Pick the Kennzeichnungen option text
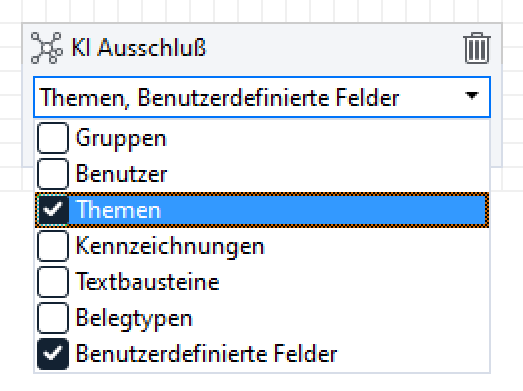This screenshot has width=523, height=391. pos(170,247)
